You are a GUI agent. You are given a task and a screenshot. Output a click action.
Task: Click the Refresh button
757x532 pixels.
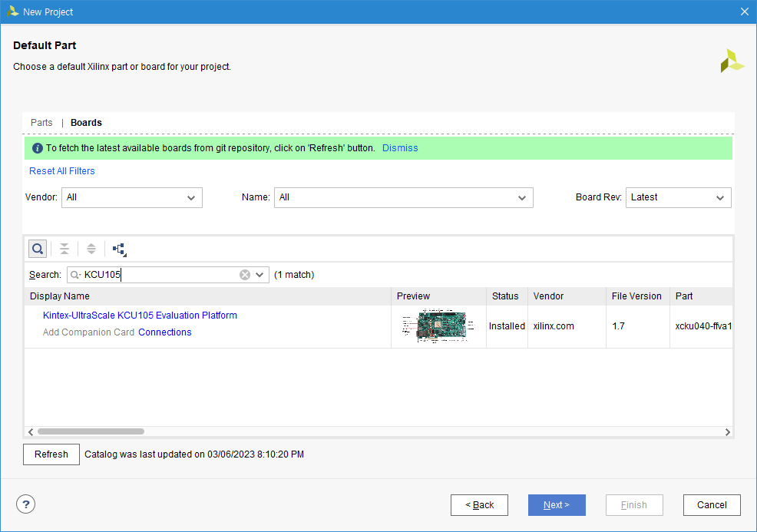[x=51, y=454]
